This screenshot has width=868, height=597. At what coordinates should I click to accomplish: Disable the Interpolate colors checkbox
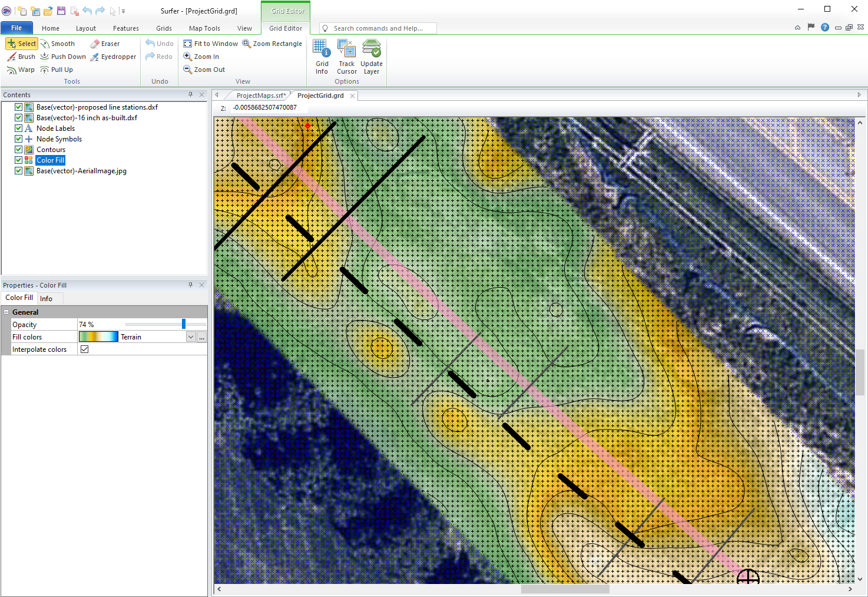tap(84, 349)
